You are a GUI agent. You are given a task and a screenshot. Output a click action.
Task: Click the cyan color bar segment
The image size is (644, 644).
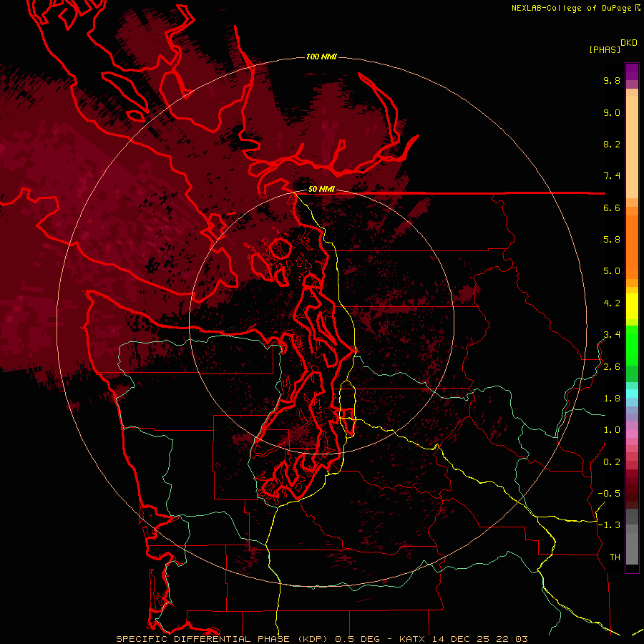pyautogui.click(x=632, y=394)
